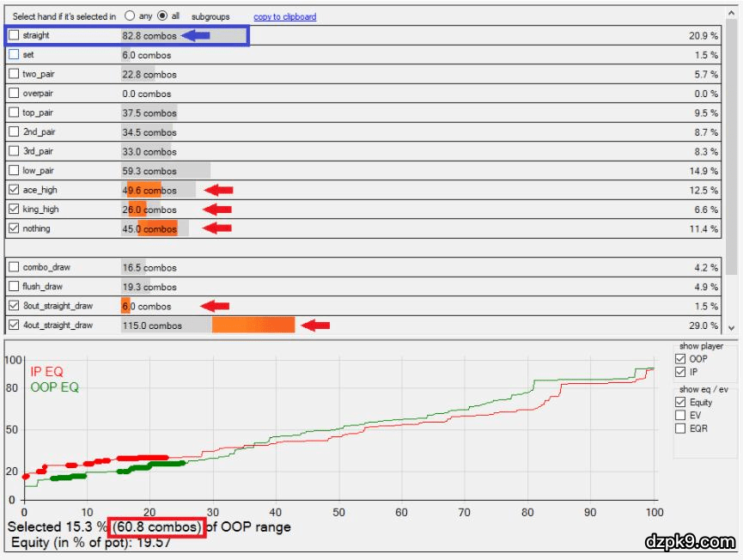Hide OOP player in the graph
Image resolution: width=743 pixels, height=560 pixels.
[x=681, y=359]
